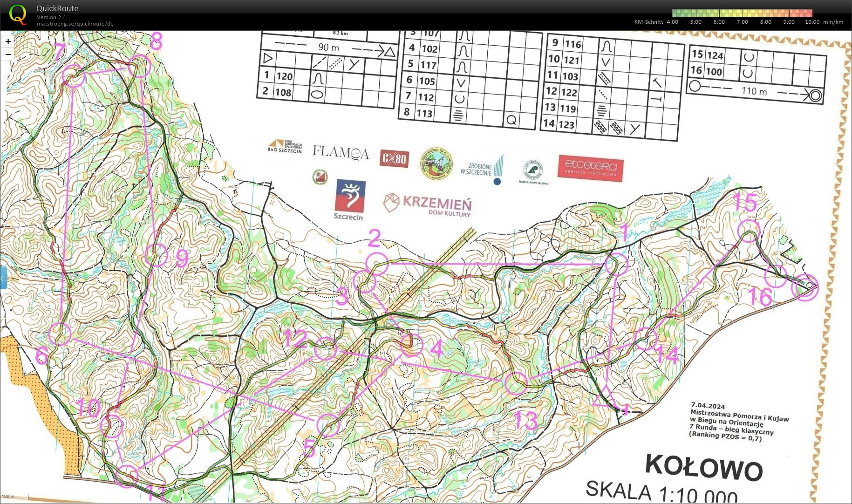Click control circle 13 on the course
This screenshot has height=504, width=852.
click(x=516, y=383)
